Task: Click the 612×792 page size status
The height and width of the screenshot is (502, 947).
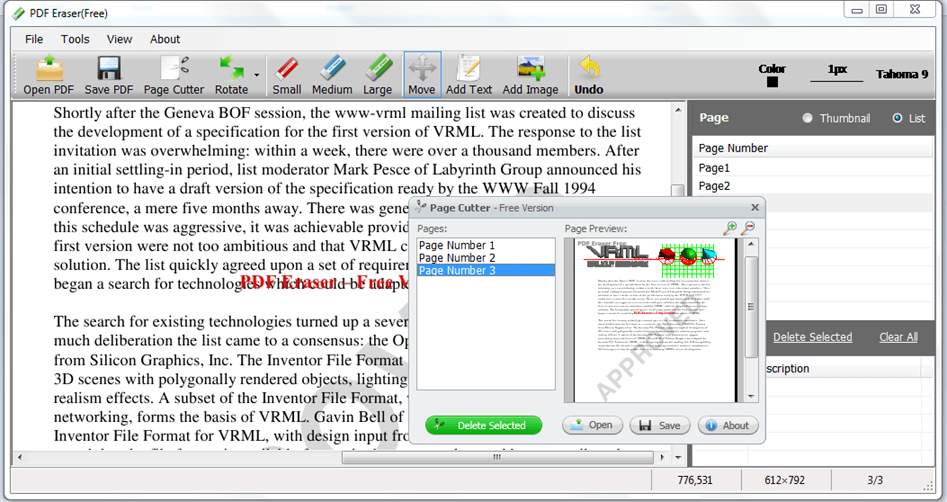Action: click(x=785, y=480)
